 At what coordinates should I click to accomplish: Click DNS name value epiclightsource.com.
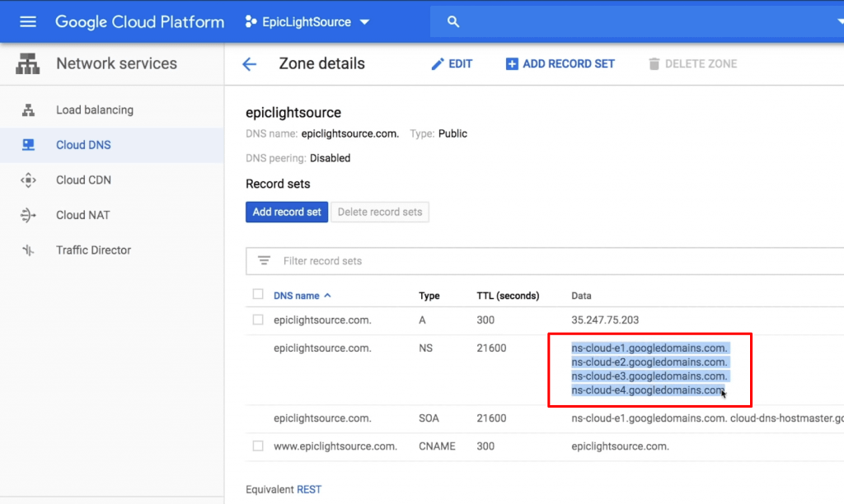click(349, 133)
